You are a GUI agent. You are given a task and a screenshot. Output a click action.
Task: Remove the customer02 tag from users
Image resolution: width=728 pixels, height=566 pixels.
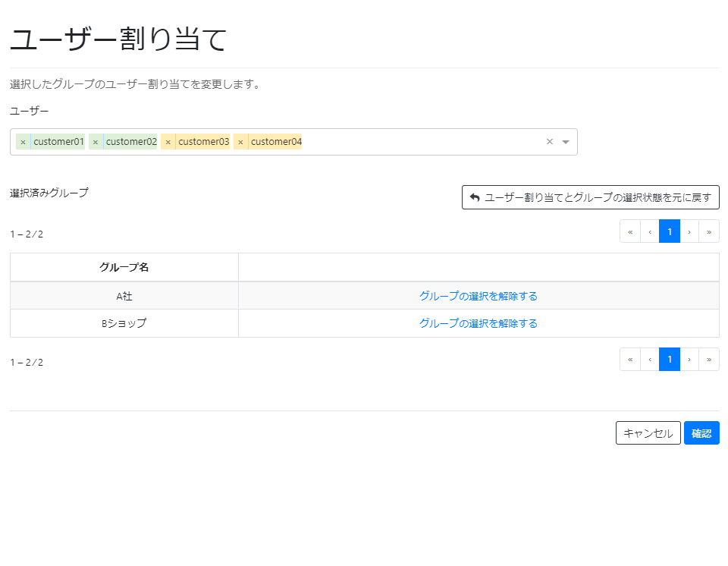click(96, 141)
